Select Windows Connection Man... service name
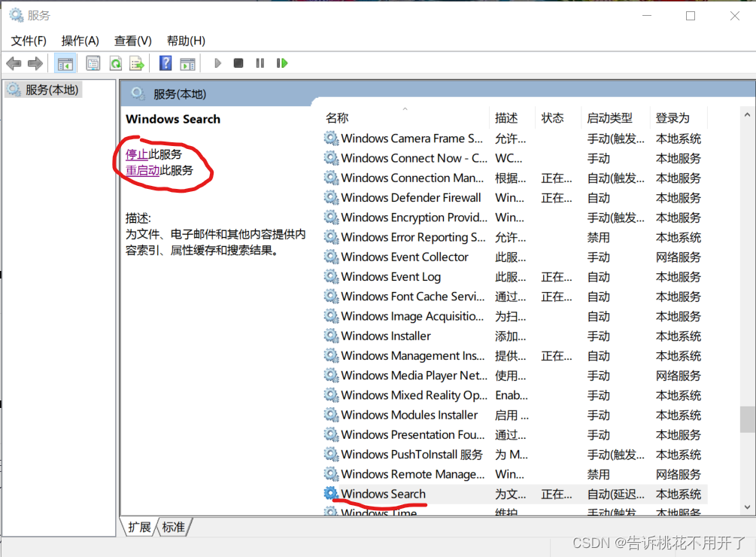Viewport: 756px width, 557px height. pyautogui.click(x=412, y=178)
